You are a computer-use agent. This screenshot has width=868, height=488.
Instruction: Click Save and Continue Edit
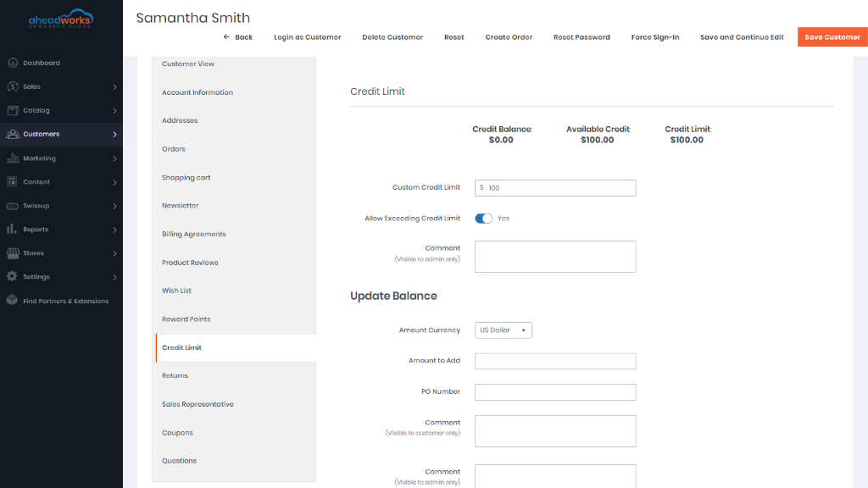pyautogui.click(x=742, y=37)
